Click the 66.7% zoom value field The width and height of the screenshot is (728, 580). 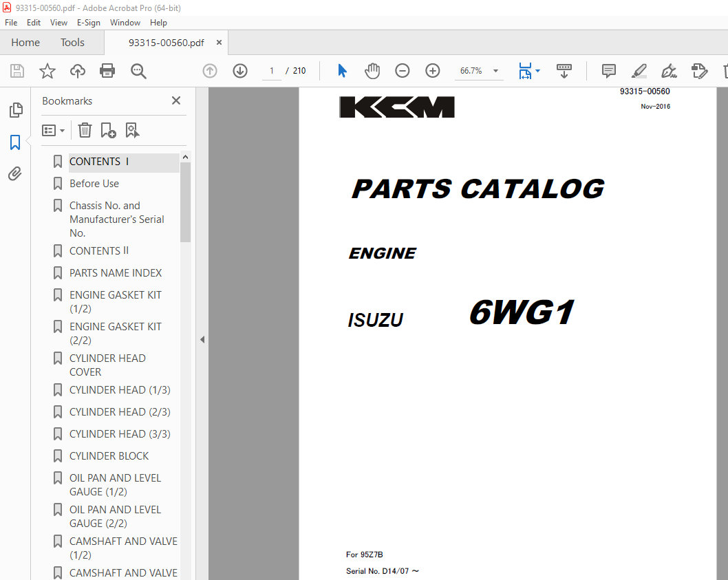click(471, 71)
